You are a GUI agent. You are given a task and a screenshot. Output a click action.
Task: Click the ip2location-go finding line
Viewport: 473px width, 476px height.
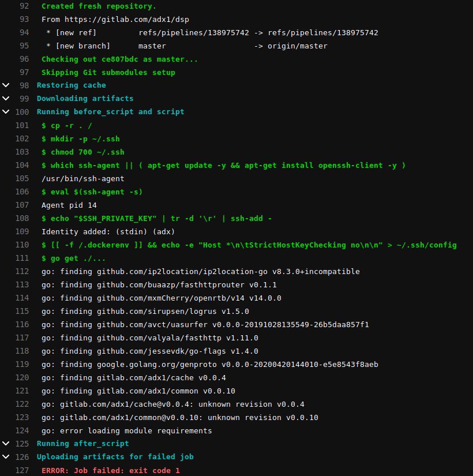click(201, 272)
